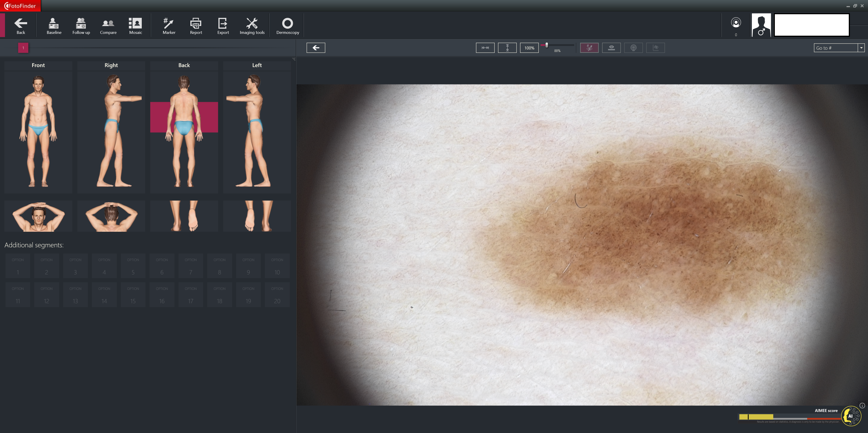This screenshot has width=868, height=433.
Task: Open the Compare view
Action: [108, 26]
